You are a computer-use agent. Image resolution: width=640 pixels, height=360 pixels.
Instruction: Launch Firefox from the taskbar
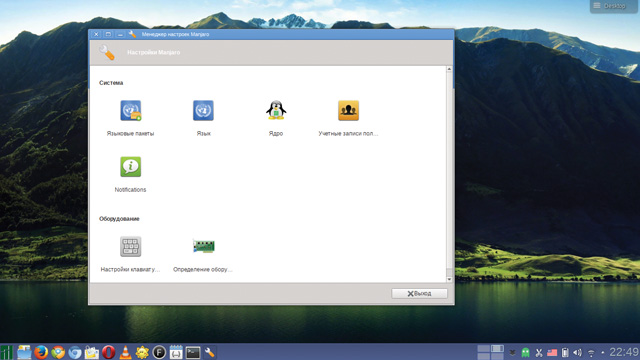tap(41, 352)
